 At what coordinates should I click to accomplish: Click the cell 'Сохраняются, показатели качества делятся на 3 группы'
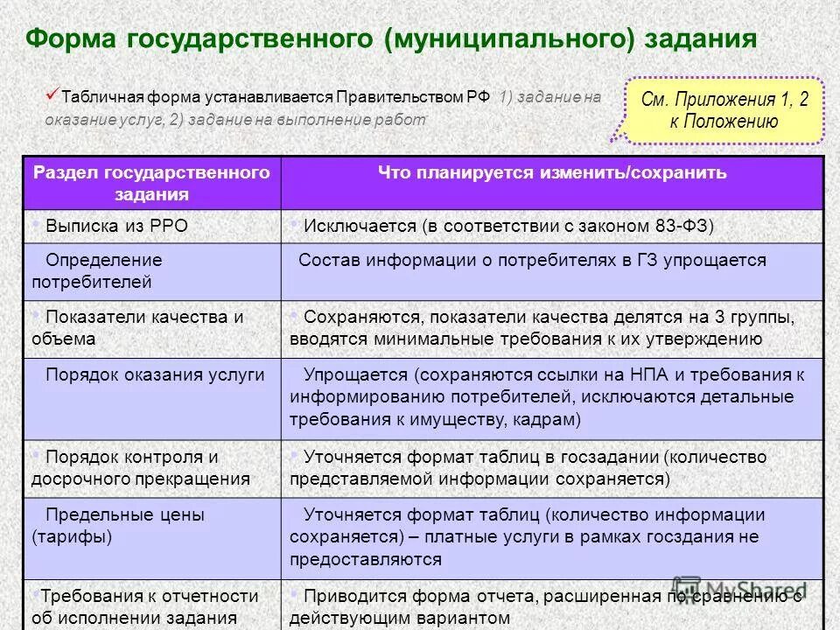click(x=552, y=329)
